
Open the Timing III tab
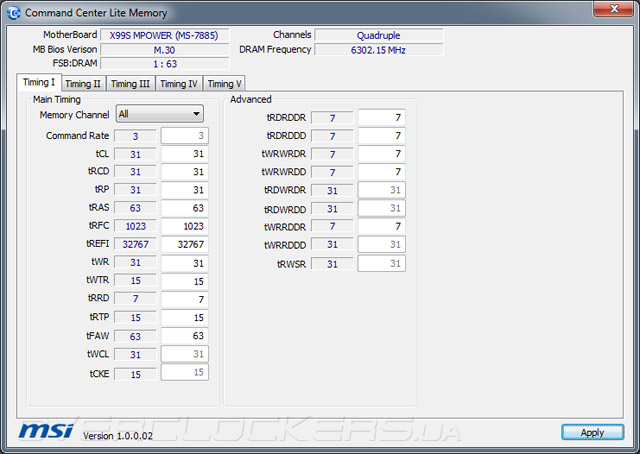[x=130, y=84]
